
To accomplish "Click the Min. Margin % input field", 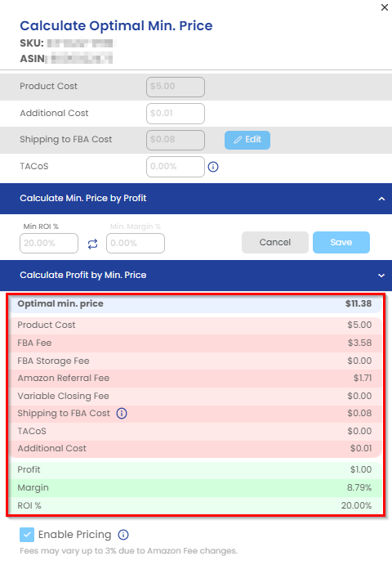I will click(x=136, y=243).
